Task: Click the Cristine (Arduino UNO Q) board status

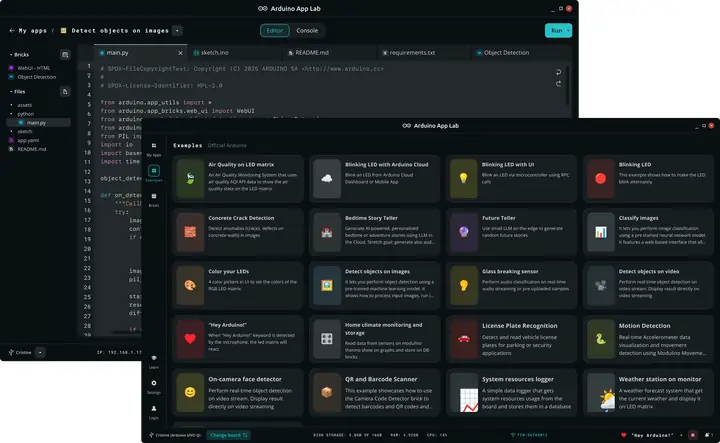Action: 175,435
